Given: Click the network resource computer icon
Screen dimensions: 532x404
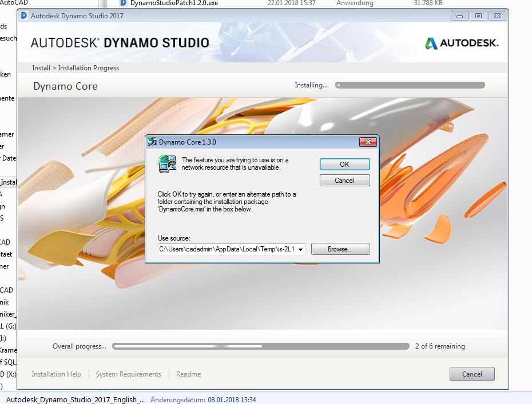Looking at the screenshot, I should pos(167,163).
